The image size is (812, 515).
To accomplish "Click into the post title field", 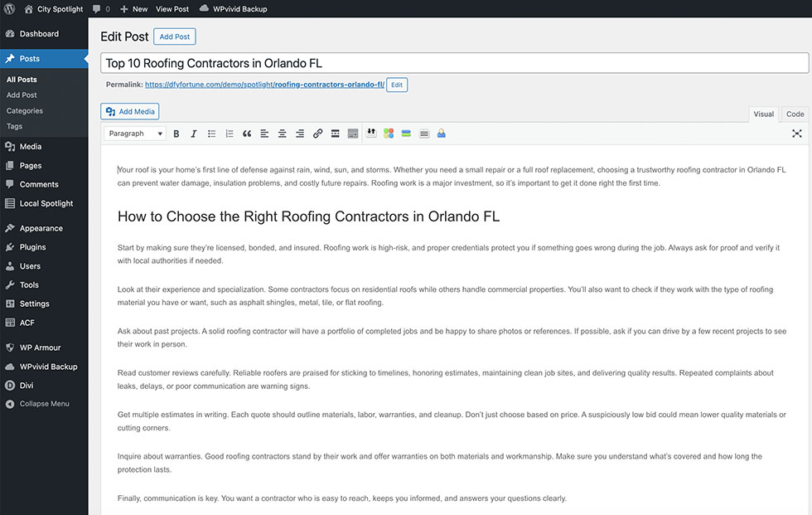I will tap(454, 63).
